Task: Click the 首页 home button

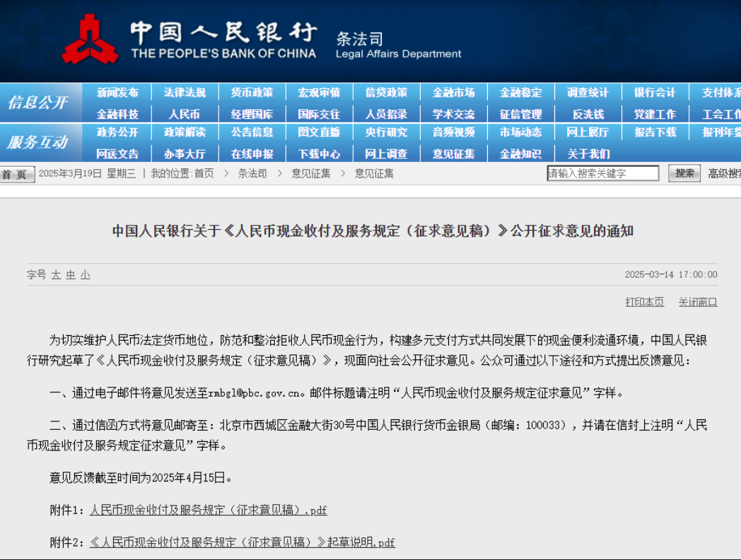Action: click(16, 175)
